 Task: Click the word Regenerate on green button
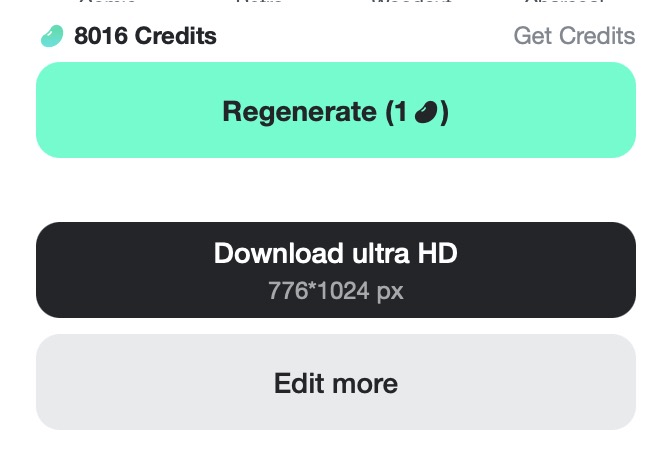tap(299, 112)
